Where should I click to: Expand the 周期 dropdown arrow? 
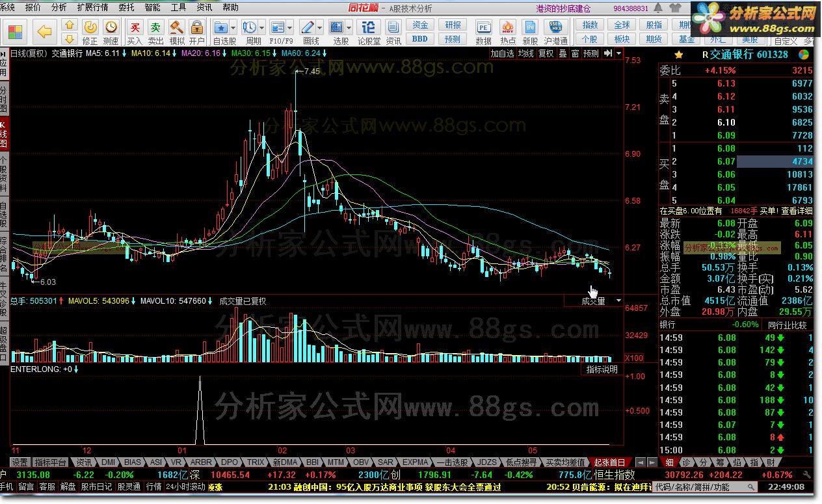[x=261, y=27]
